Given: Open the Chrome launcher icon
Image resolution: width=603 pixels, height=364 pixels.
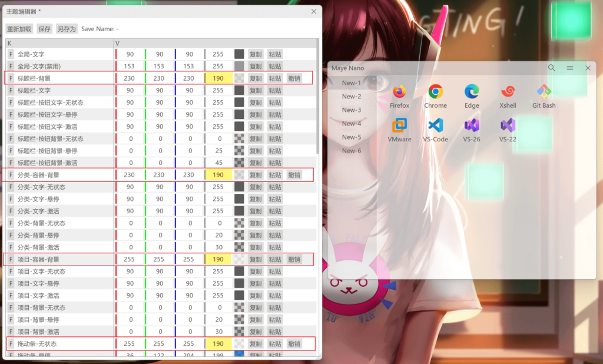Looking at the screenshot, I should pyautogui.click(x=436, y=92).
